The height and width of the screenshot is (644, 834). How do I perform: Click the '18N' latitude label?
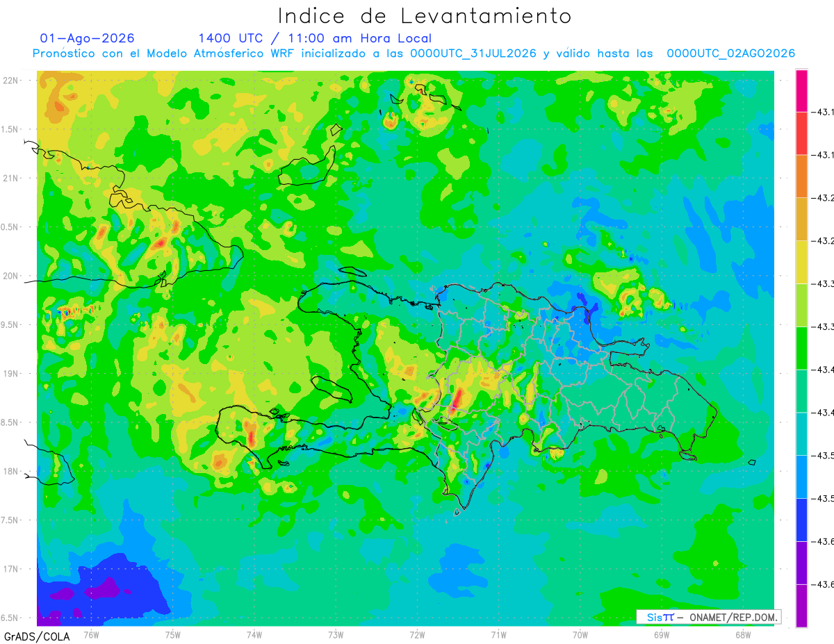pos(11,471)
